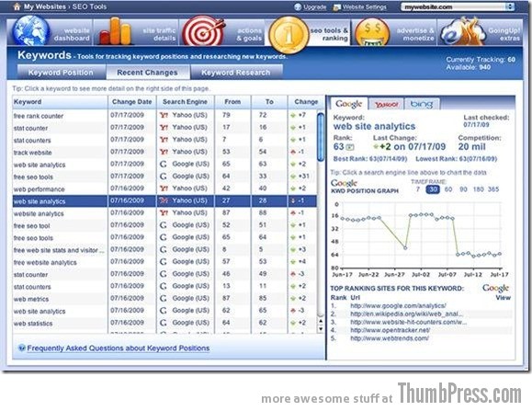Sort by Change column header
Screen dimensions: 532x411
tap(306, 102)
